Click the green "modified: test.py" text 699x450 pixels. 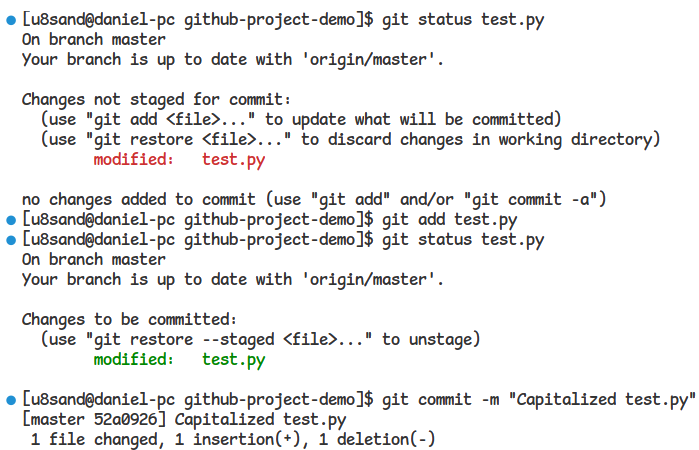click(x=179, y=359)
